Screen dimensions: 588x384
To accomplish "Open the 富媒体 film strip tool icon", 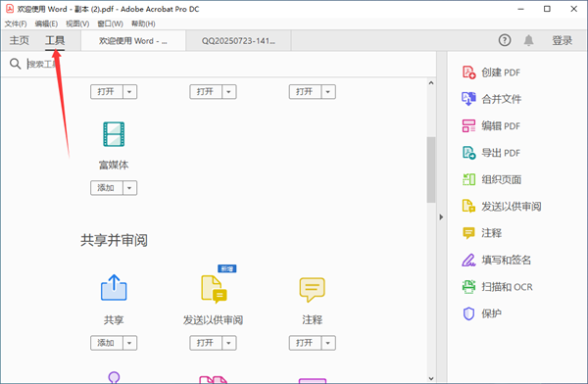I will [114, 134].
